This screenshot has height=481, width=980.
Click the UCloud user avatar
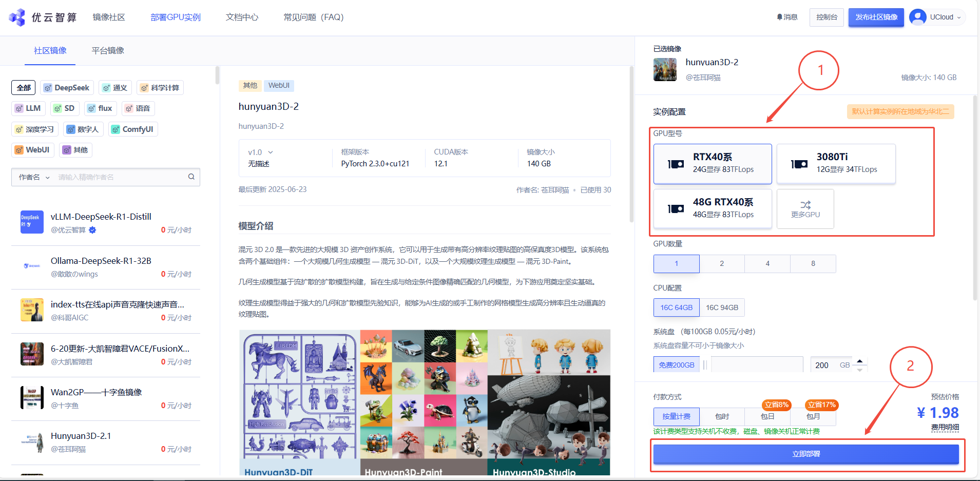[x=917, y=17]
